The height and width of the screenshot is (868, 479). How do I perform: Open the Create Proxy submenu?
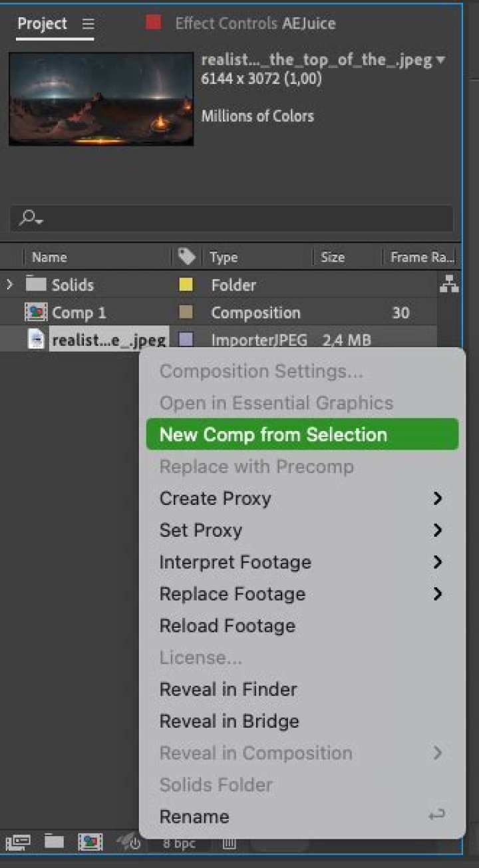[x=215, y=498]
